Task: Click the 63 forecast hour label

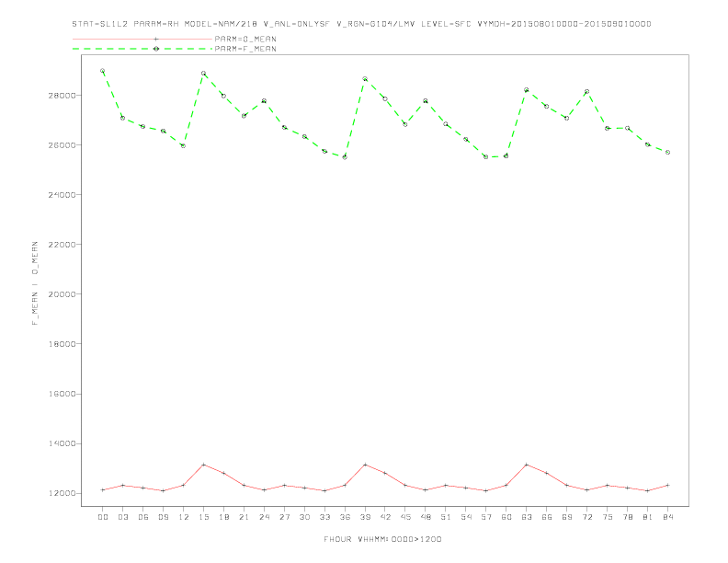Action: point(527,517)
